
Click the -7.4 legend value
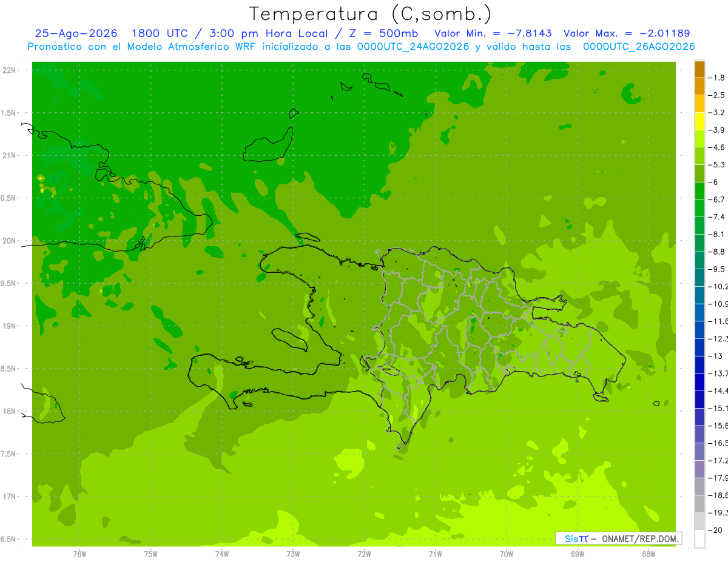tap(717, 217)
